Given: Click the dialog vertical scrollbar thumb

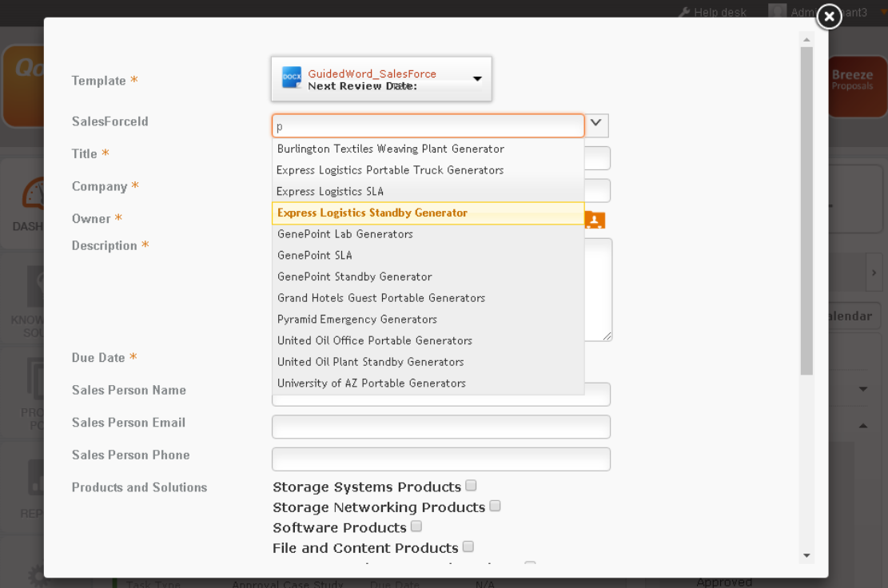Looking at the screenshot, I should [x=806, y=211].
